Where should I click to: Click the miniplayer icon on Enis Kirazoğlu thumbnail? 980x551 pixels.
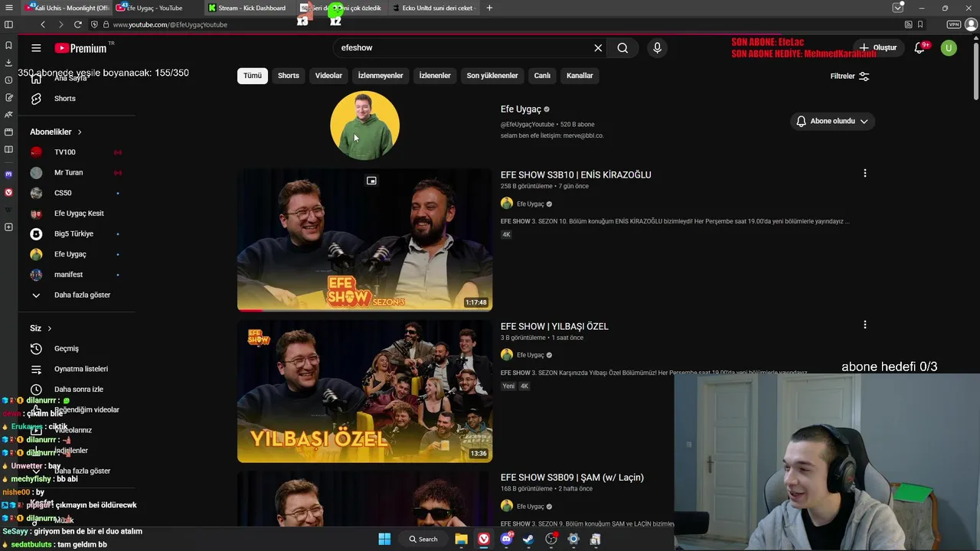click(x=371, y=181)
